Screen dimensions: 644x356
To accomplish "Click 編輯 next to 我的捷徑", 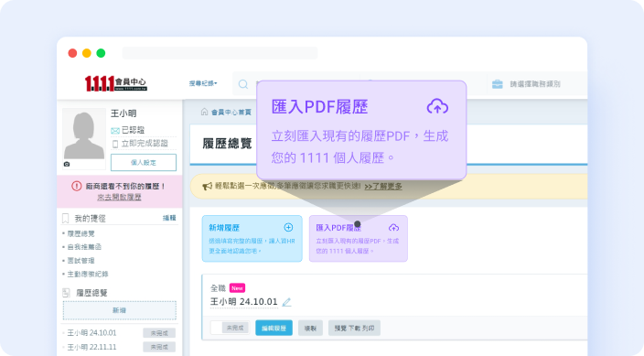I will [x=169, y=218].
